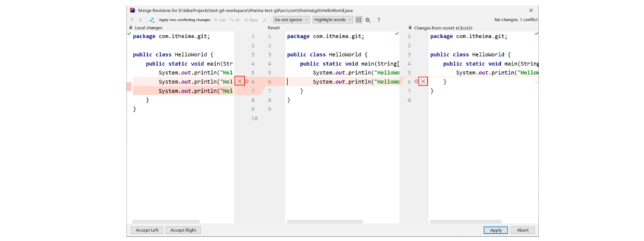Open help question mark icon
644x241 pixels.
coord(379,20)
